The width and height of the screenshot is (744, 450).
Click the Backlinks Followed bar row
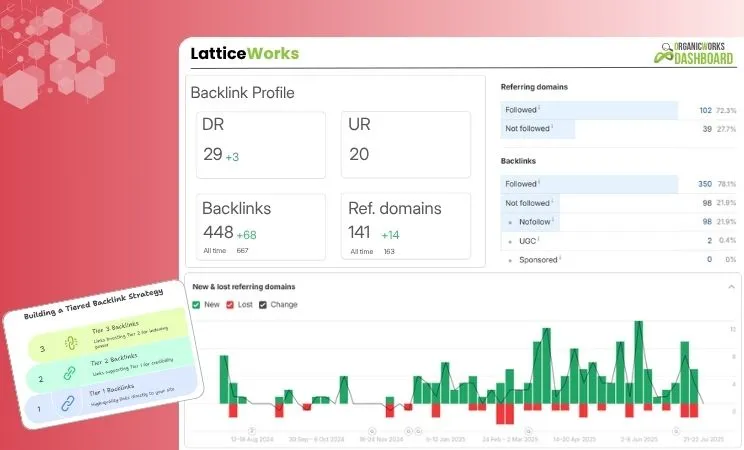[619, 184]
